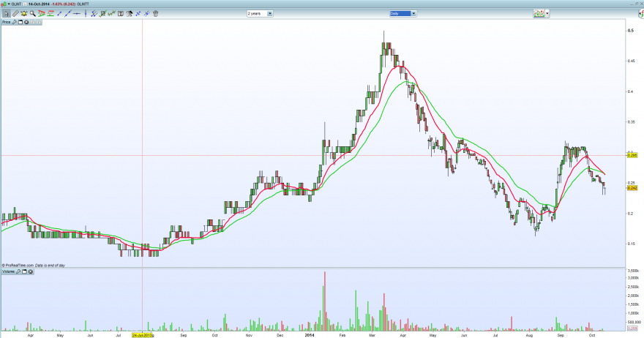Expand the chart style dropdown arrow
This screenshot has height=338, width=644.
pos(547,14)
